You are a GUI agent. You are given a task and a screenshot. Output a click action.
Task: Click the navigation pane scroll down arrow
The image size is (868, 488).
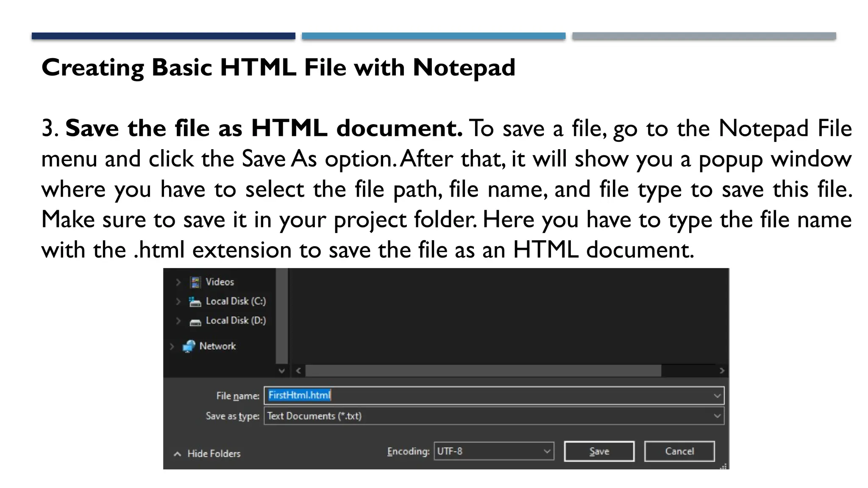coord(281,371)
